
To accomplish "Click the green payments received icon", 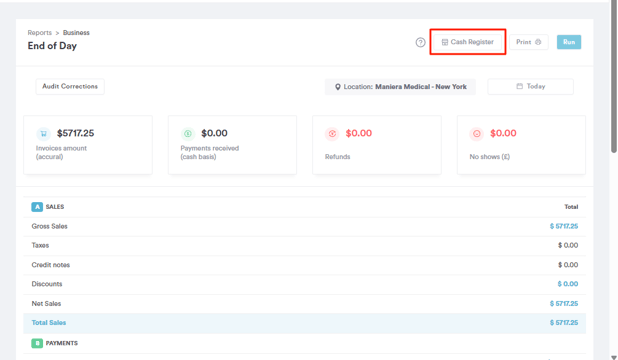I will 188,134.
